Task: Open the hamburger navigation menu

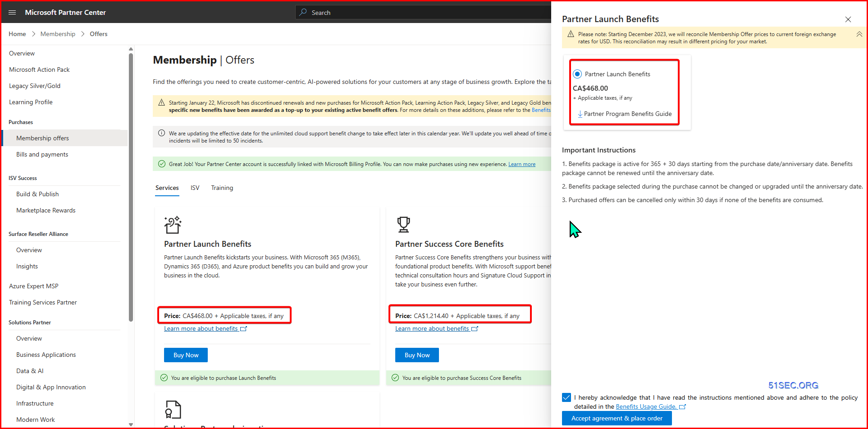Action: pos(12,12)
